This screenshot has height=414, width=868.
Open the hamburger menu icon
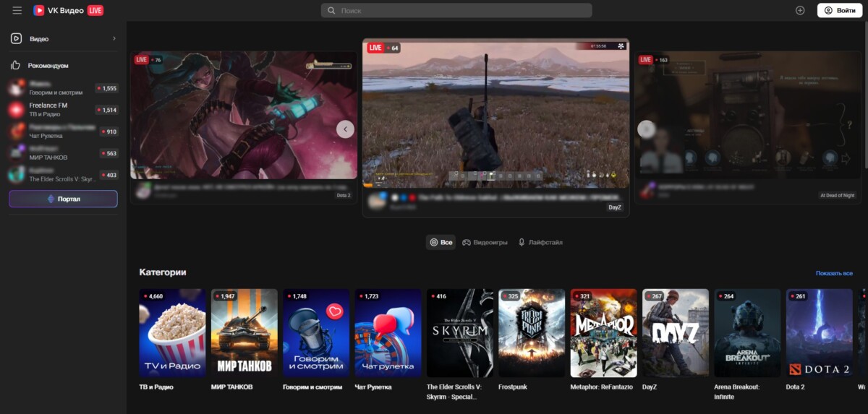coord(17,10)
